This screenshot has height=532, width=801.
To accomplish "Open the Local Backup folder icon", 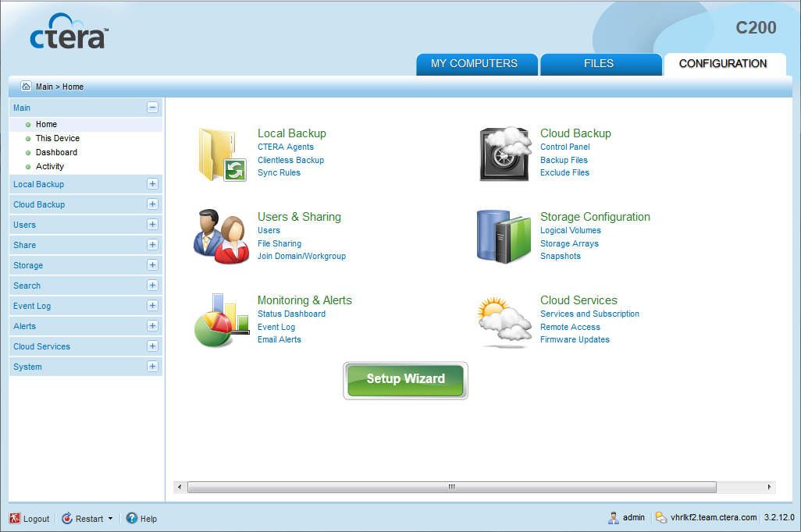I will [222, 154].
